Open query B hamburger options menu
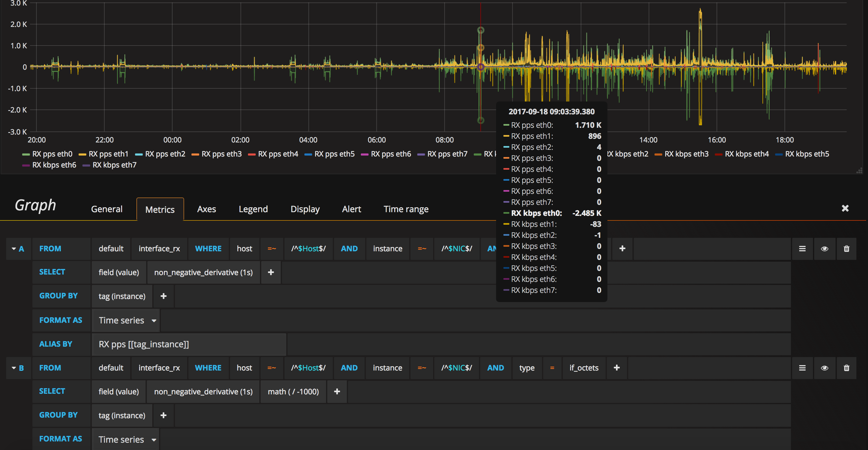This screenshot has height=450, width=868. (x=802, y=368)
